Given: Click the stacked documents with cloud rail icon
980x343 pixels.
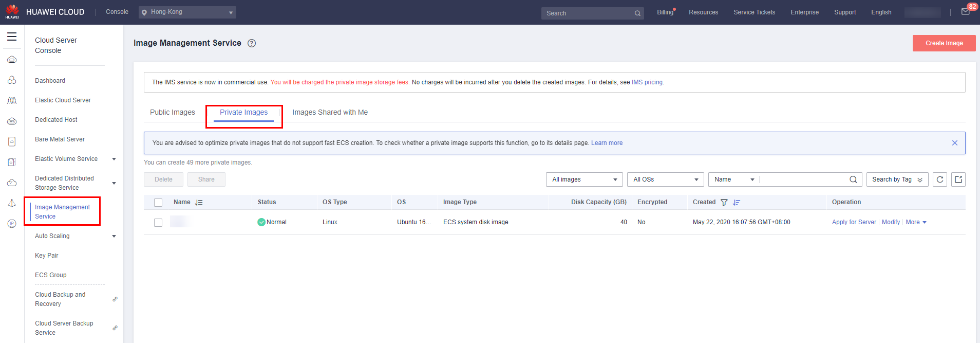Looking at the screenshot, I should pos(12,162).
